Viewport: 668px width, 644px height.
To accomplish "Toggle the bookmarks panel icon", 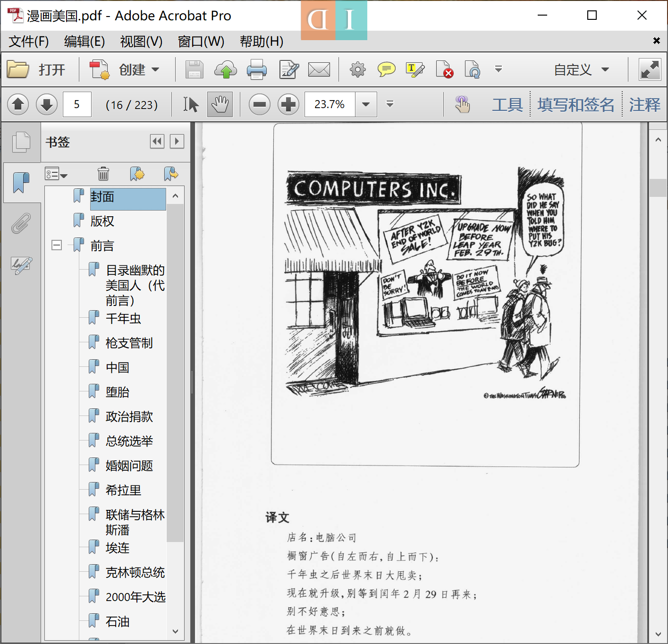I will click(x=21, y=182).
